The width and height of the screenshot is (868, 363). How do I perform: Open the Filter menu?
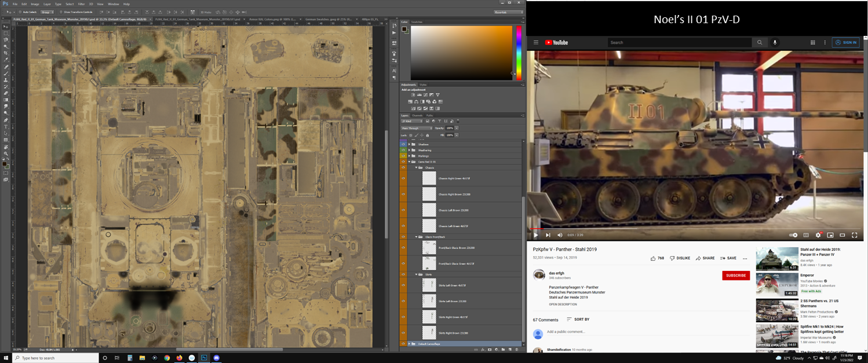click(81, 4)
